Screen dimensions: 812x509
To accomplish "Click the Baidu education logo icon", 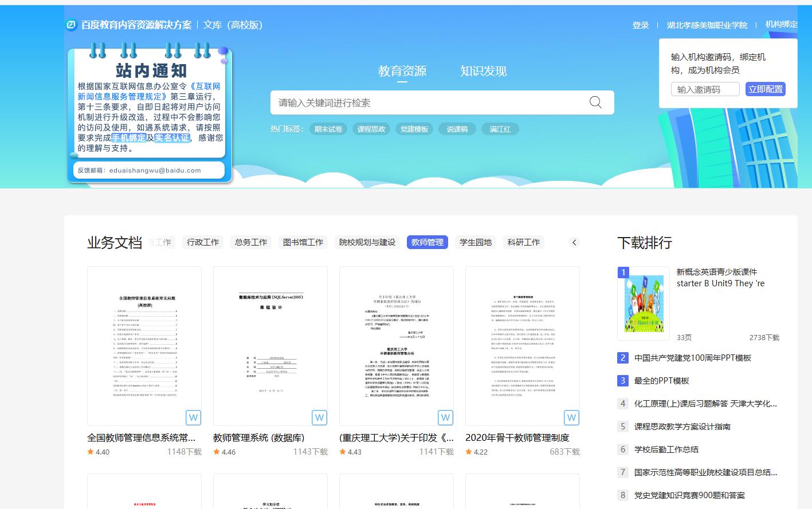I will [70, 25].
